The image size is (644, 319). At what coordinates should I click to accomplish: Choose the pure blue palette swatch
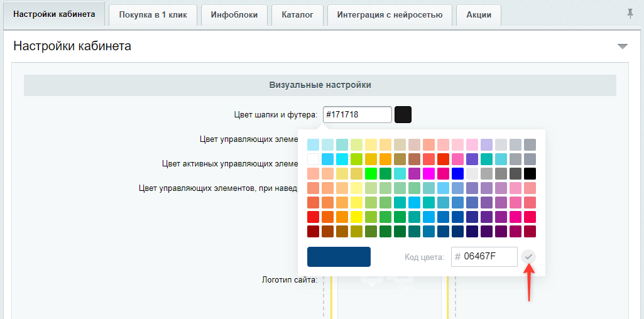point(457,174)
